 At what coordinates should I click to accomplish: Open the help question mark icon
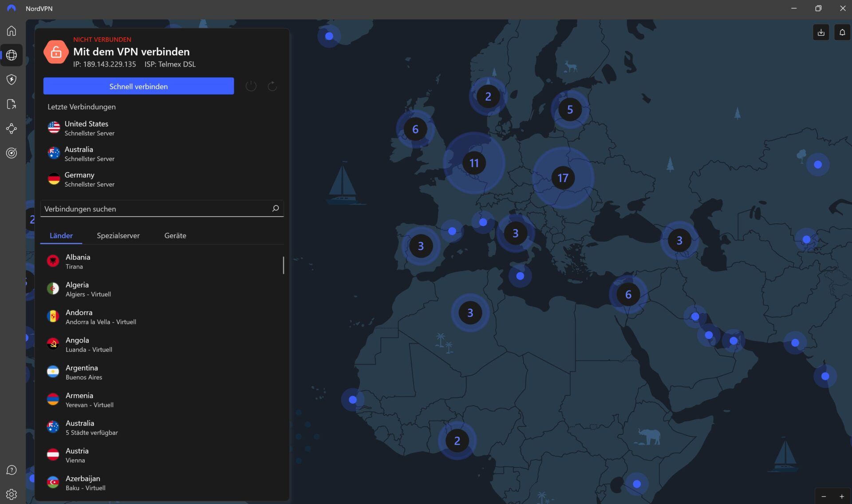[x=12, y=470]
